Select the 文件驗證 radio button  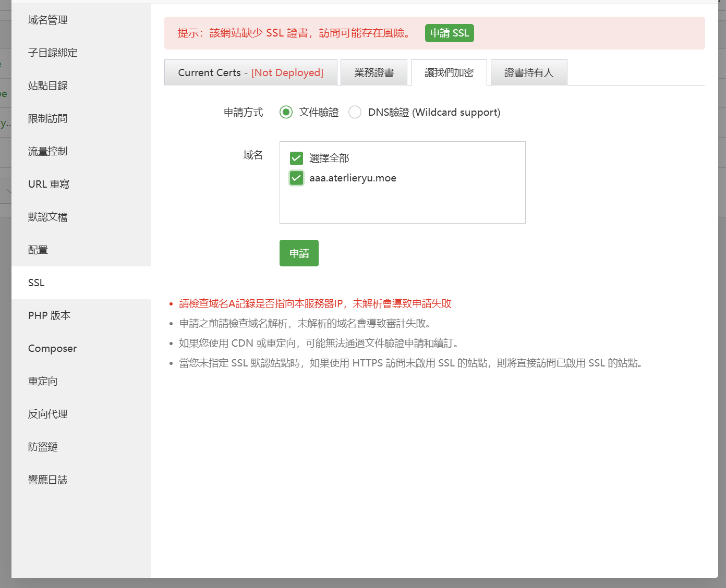coord(286,112)
